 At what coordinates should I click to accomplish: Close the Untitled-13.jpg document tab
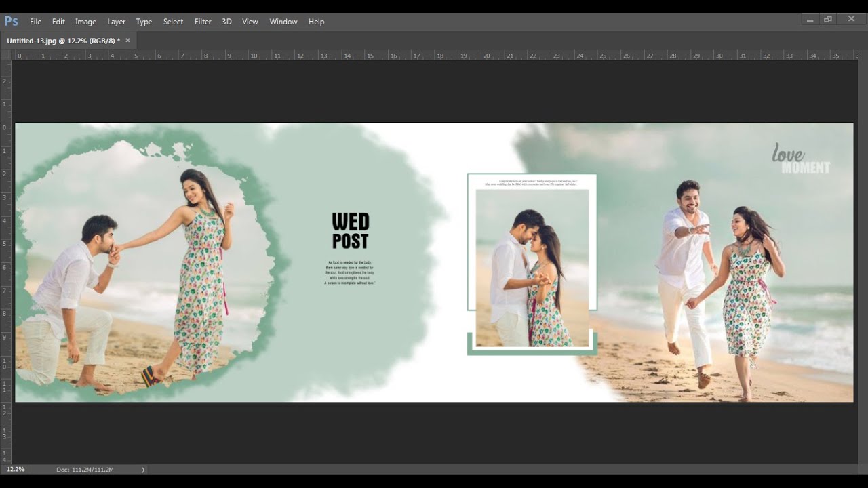click(x=127, y=40)
